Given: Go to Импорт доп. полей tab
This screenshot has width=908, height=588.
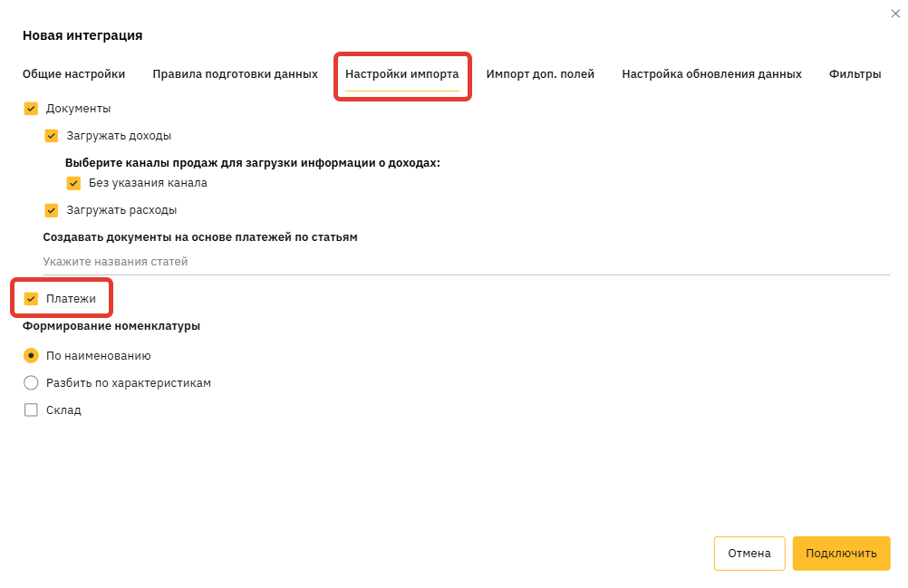Looking at the screenshot, I should coord(540,74).
